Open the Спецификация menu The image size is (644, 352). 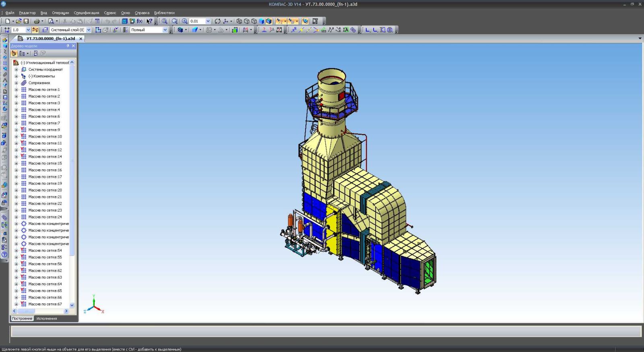point(86,13)
